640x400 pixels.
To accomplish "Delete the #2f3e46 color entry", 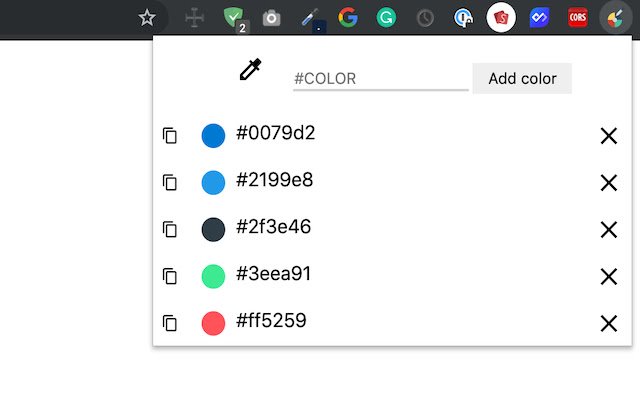I will pos(609,229).
